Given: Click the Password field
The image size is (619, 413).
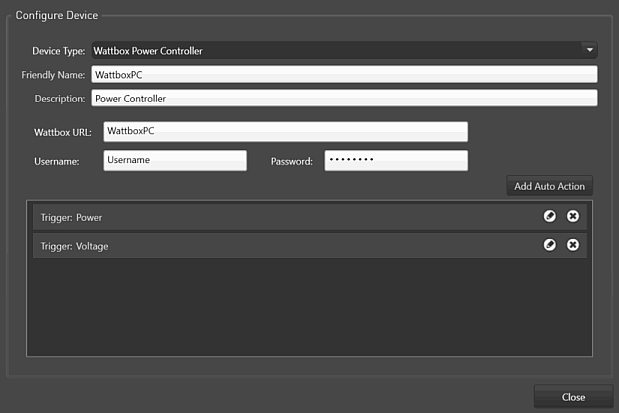Looking at the screenshot, I should point(396,160).
